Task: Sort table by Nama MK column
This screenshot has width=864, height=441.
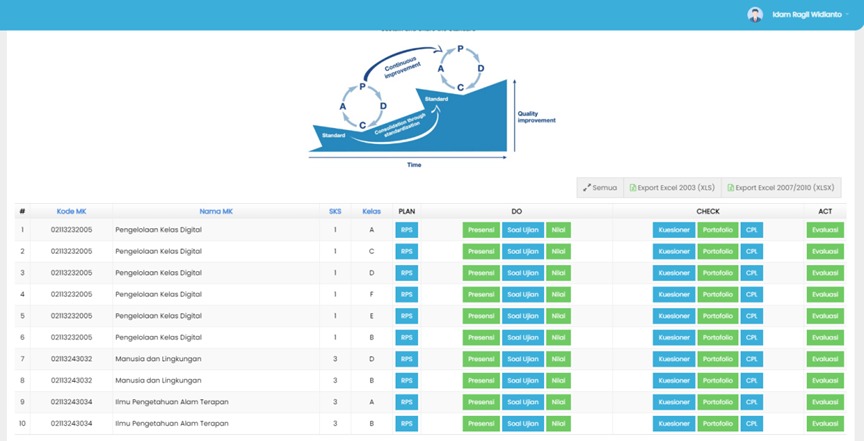Action: (x=215, y=211)
